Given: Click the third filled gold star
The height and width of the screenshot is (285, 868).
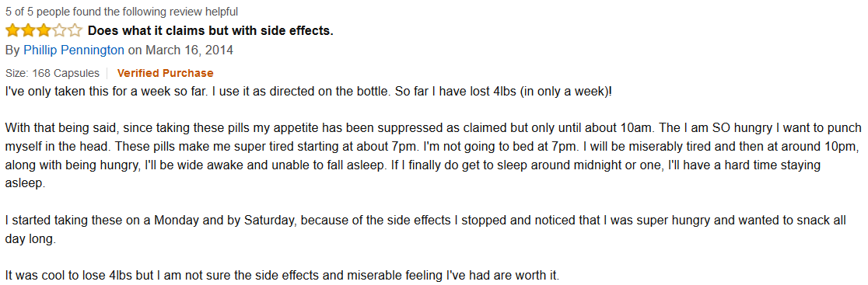Looking at the screenshot, I should point(44,31).
